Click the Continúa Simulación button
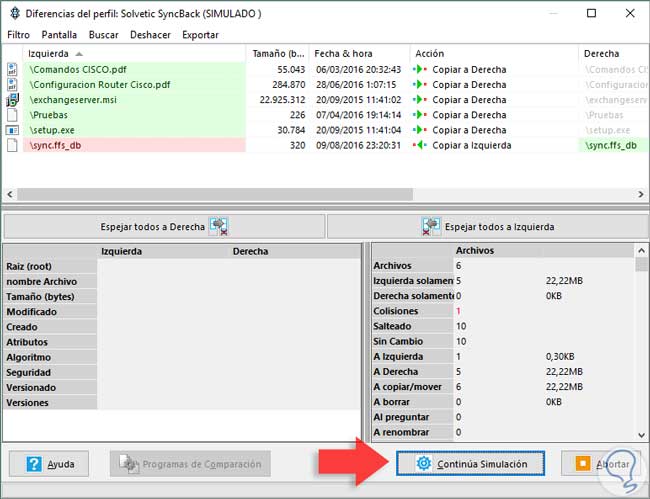 [471, 463]
